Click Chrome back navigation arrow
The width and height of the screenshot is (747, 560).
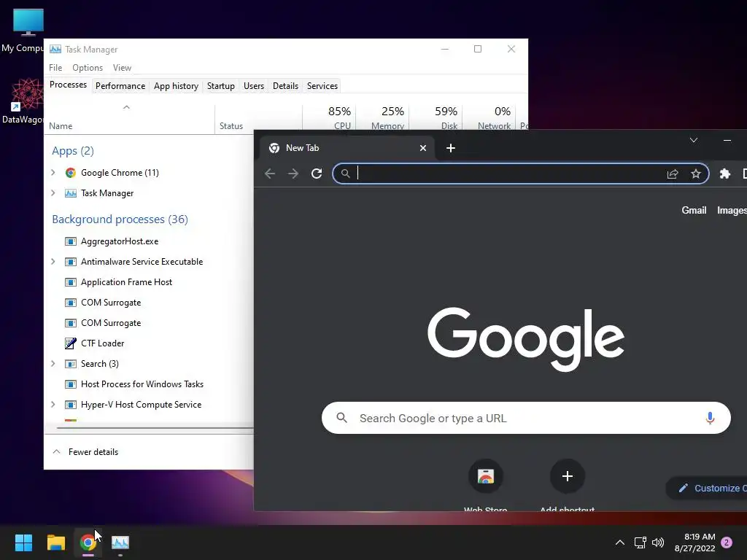tap(270, 174)
